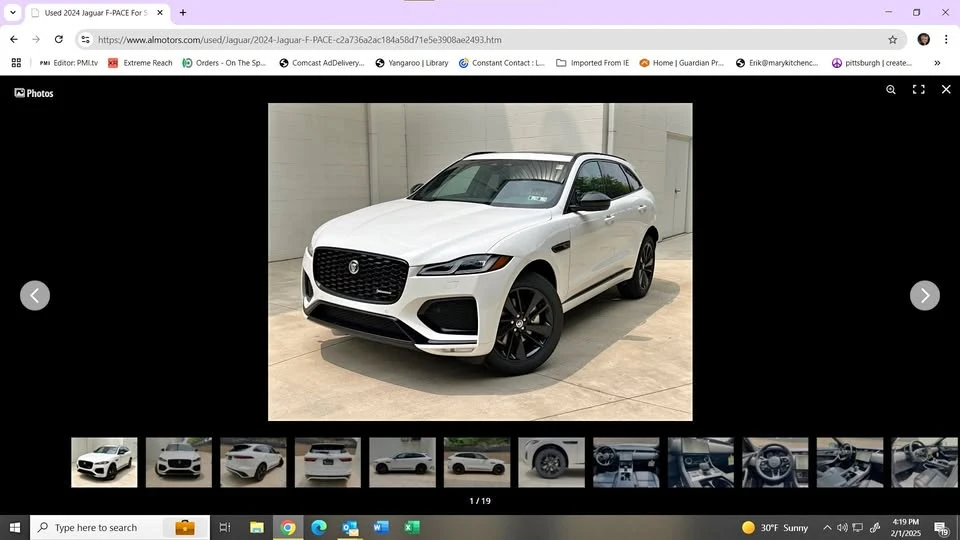
Task: Toggle fullscreen photo viewer
Action: [918, 89]
